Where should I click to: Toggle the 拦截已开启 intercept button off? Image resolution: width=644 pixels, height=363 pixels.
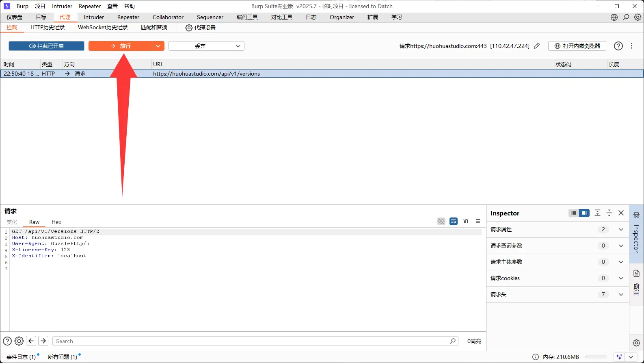[x=46, y=46]
